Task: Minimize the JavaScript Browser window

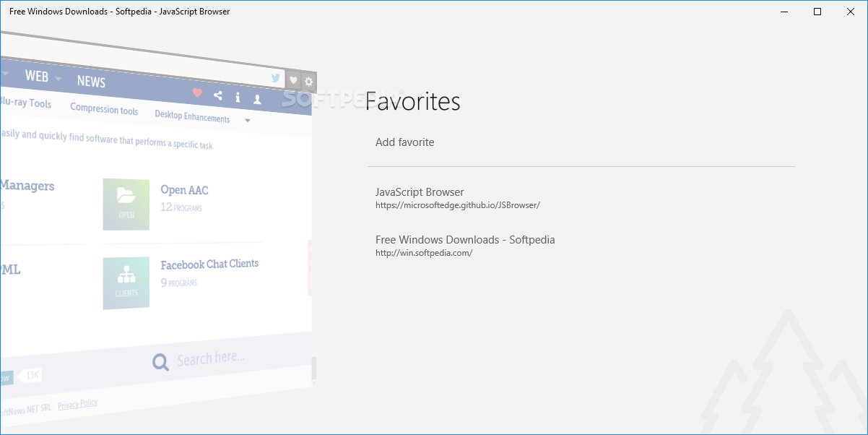Action: pyautogui.click(x=784, y=12)
